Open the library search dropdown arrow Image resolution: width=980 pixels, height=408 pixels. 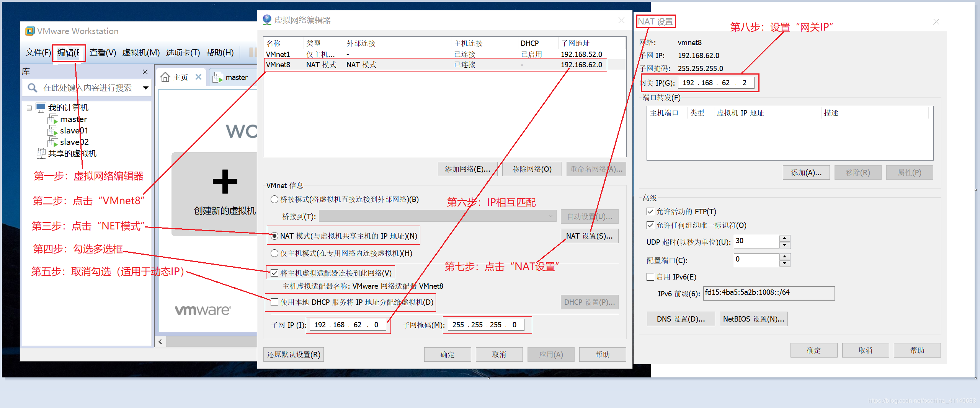(x=145, y=88)
